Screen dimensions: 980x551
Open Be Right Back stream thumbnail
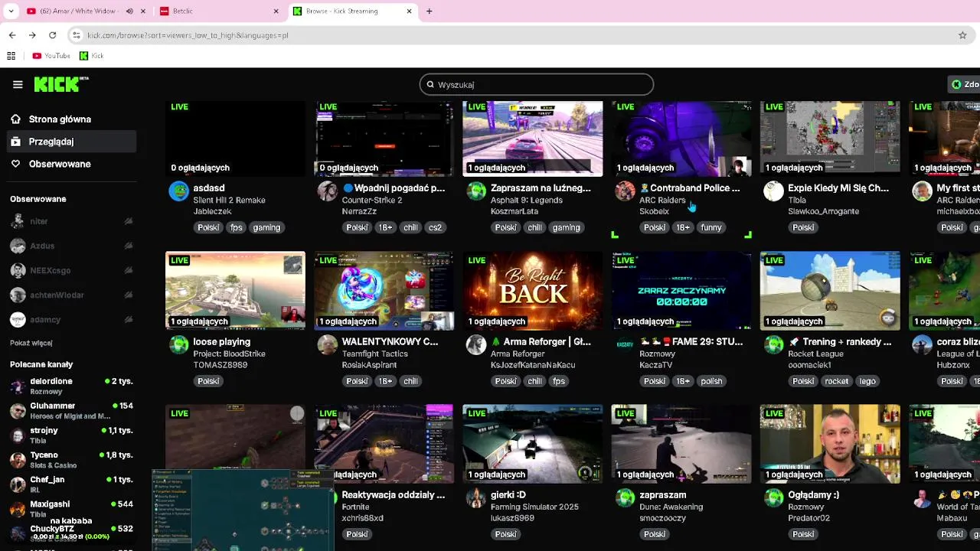pos(532,291)
